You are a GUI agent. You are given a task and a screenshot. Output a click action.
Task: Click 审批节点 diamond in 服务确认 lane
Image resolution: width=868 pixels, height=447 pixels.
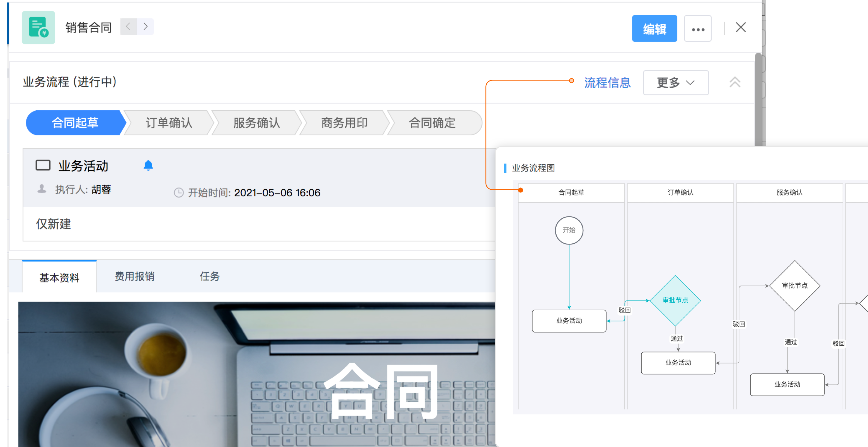click(794, 285)
